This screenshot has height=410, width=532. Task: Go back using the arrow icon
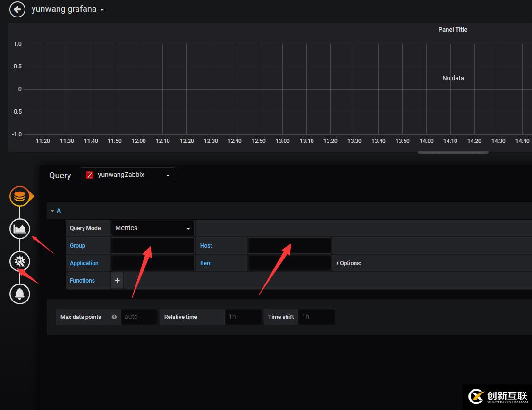tap(17, 9)
